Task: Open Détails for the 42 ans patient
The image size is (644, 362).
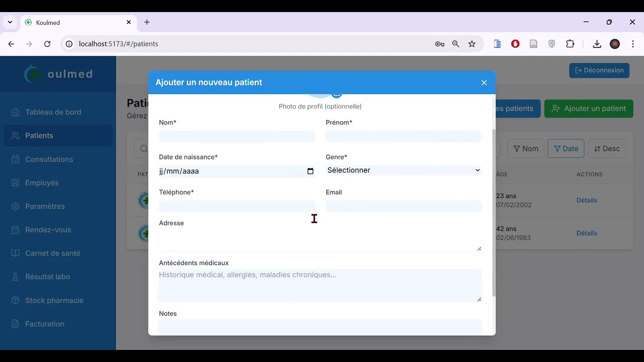Action: (x=587, y=233)
